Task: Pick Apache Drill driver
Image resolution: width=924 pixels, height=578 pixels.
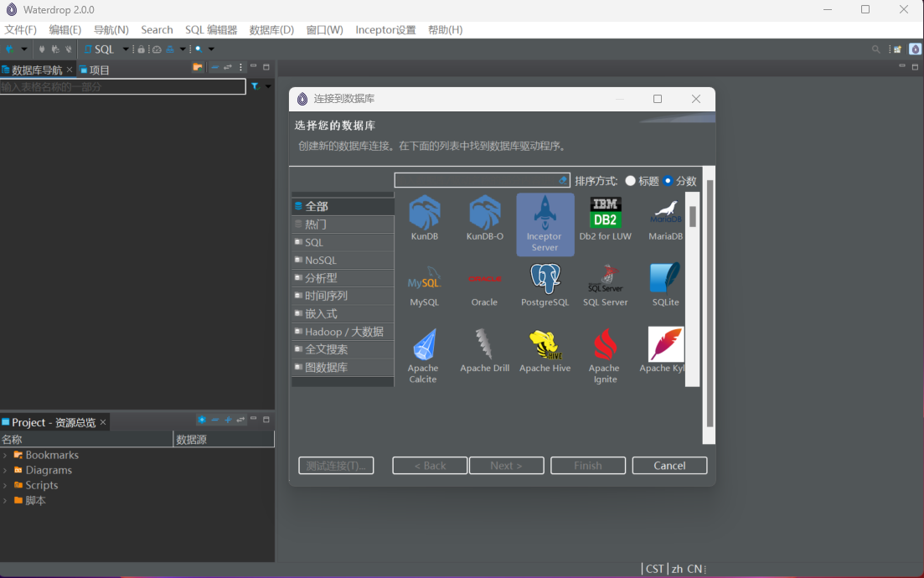Action: [485, 351]
